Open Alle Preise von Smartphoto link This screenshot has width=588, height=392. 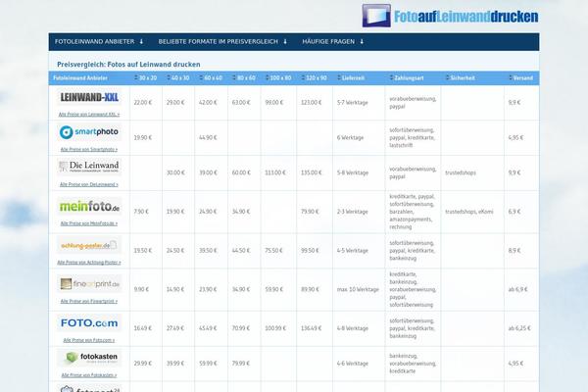click(x=89, y=149)
